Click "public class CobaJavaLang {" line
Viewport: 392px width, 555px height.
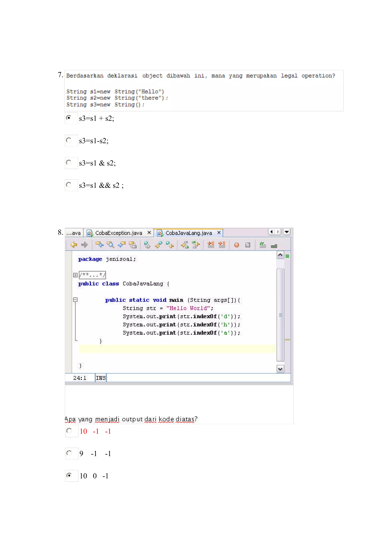point(124,284)
